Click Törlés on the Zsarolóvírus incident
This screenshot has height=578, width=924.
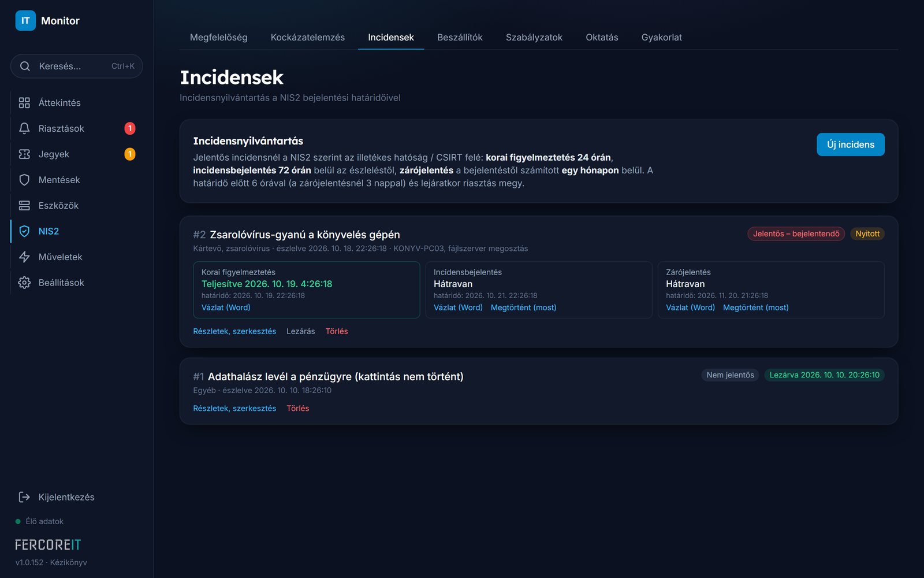pos(337,331)
